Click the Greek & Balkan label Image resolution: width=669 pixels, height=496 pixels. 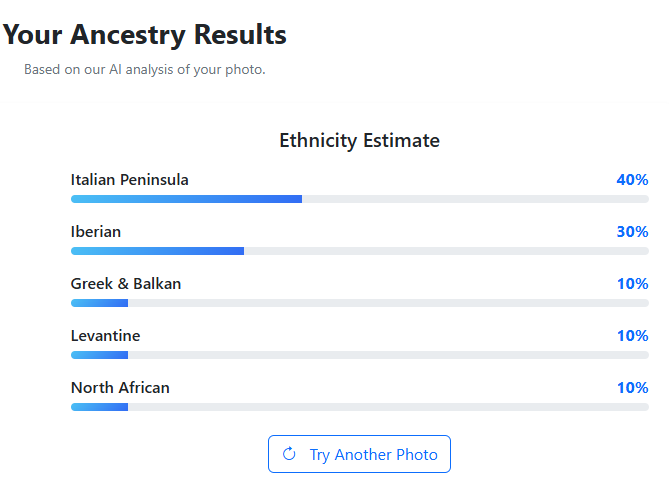126,284
